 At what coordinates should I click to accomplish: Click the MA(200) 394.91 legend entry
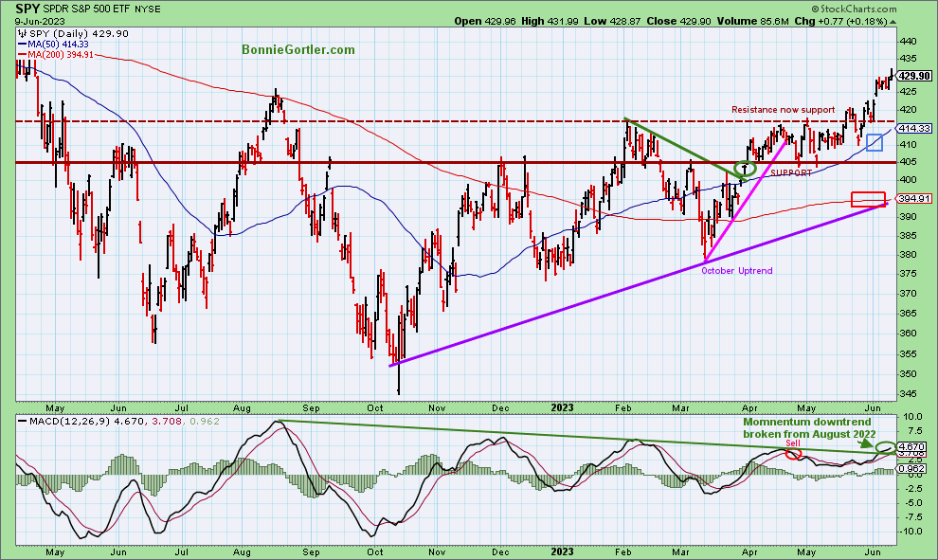click(61, 54)
